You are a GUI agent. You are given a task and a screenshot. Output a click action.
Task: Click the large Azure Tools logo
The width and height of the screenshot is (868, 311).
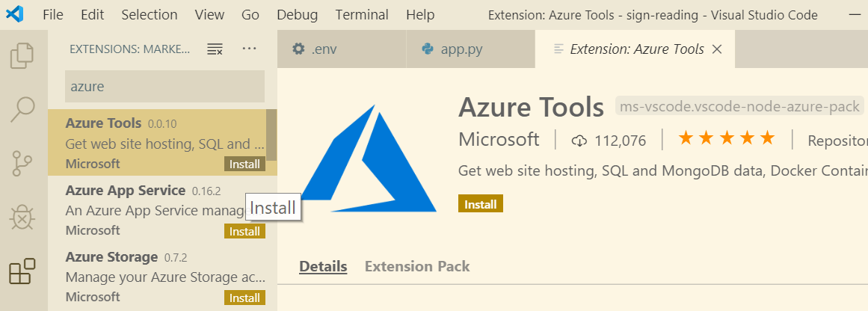[366, 158]
